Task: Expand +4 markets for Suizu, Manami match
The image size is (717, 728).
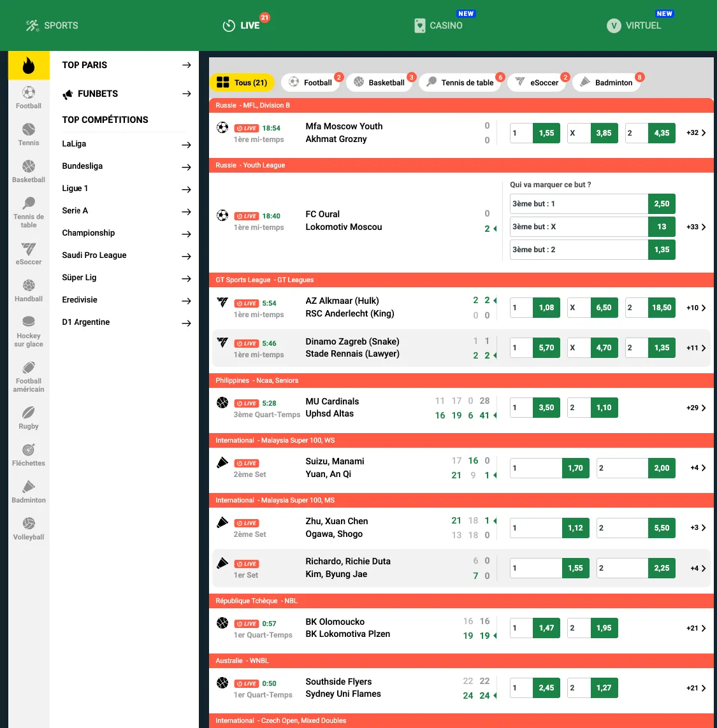Action: pos(698,467)
